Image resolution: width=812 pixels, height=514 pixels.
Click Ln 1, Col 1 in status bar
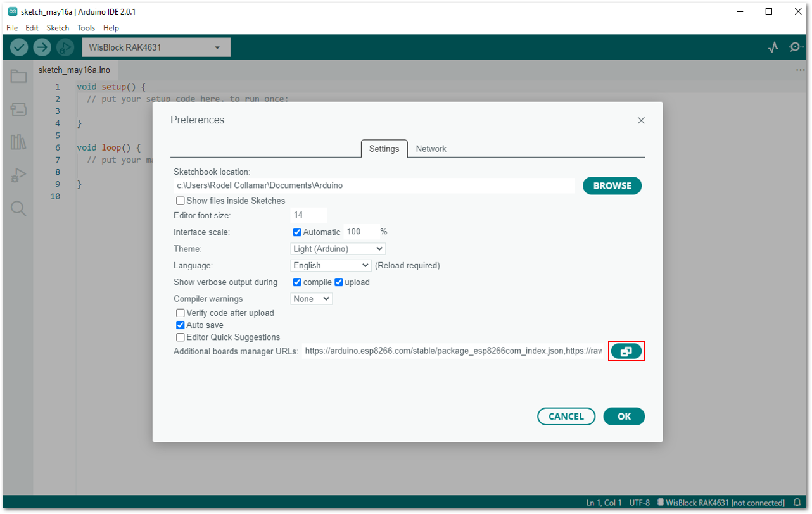tap(604, 503)
